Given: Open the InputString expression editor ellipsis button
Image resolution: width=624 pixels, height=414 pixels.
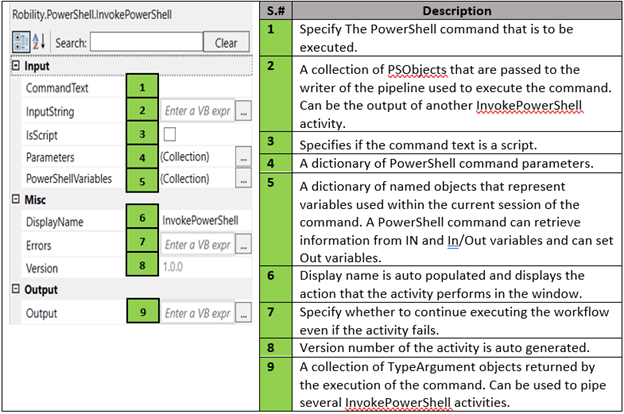Looking at the screenshot, I should (x=243, y=111).
